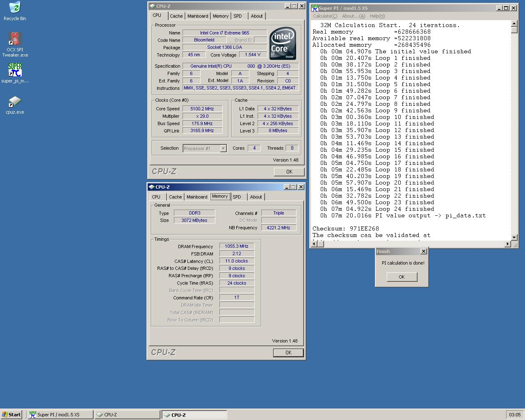Click the Intel Core i7 logo in CPU-Z
The image size is (525, 420).
pyautogui.click(x=283, y=43)
